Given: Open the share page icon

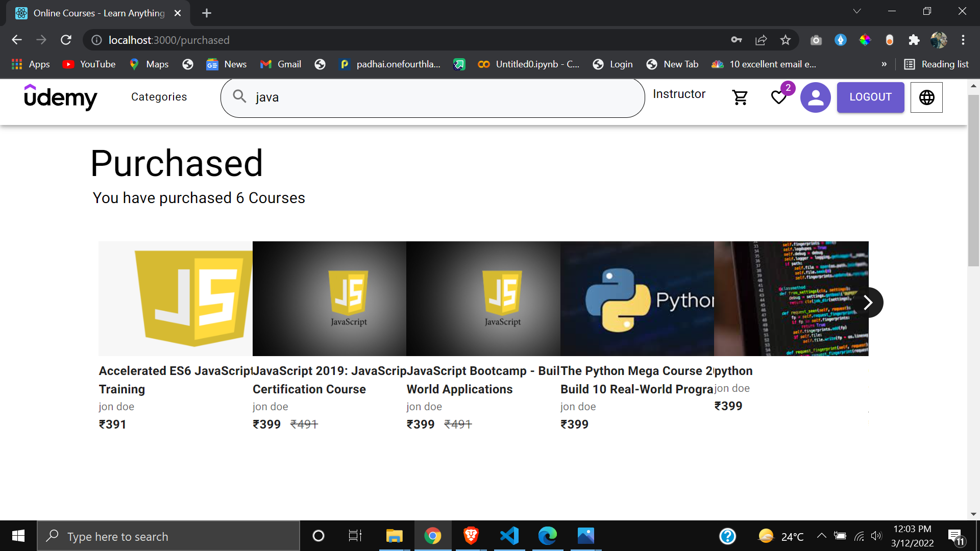Looking at the screenshot, I should [x=761, y=40].
